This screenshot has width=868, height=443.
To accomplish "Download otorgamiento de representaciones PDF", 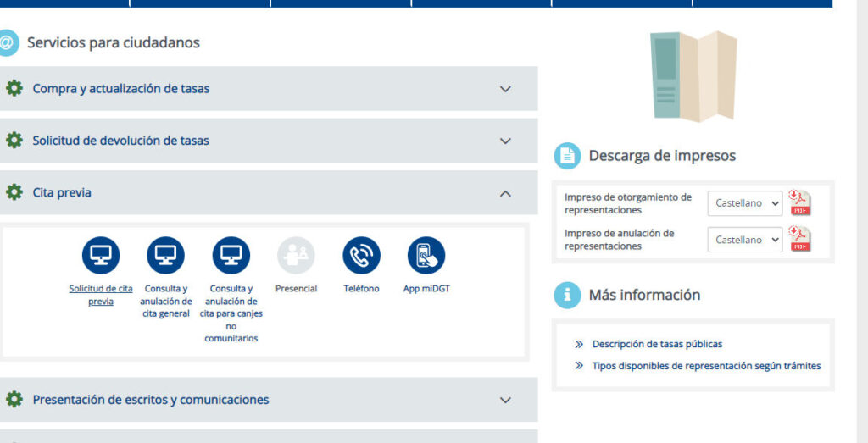I will [800, 203].
